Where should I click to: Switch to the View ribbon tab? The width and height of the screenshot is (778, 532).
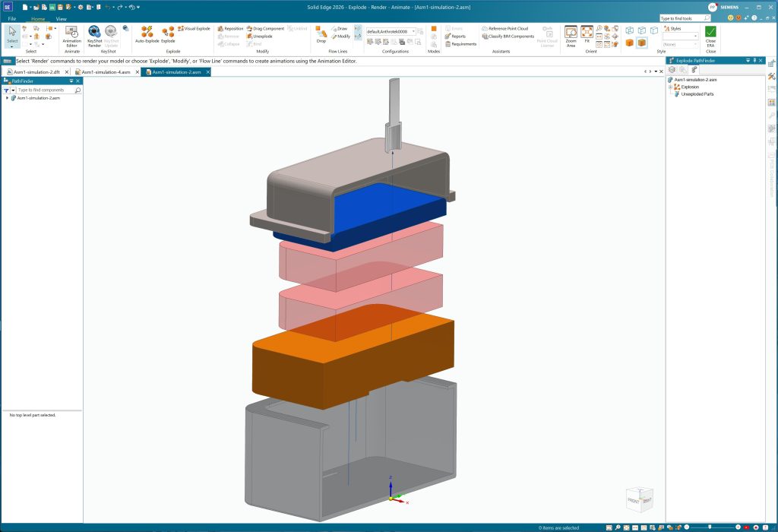point(61,19)
